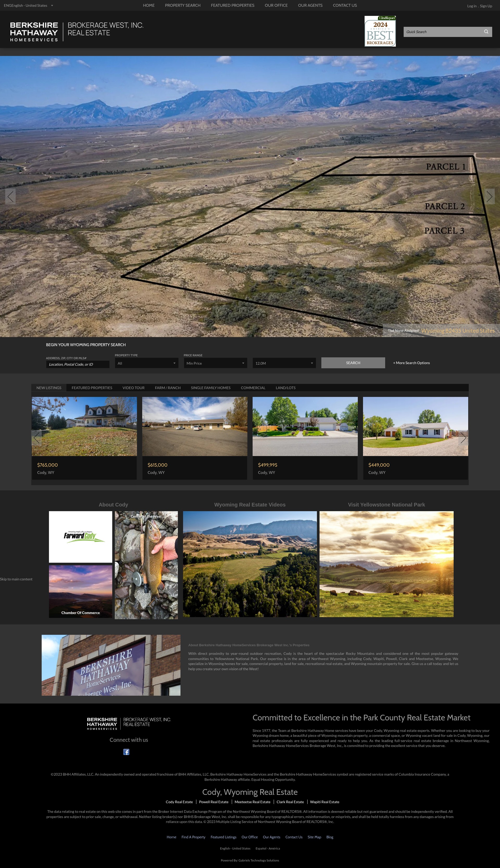Open the 12.0M max price dropdown
Screen dimensions: 500x868
284,363
